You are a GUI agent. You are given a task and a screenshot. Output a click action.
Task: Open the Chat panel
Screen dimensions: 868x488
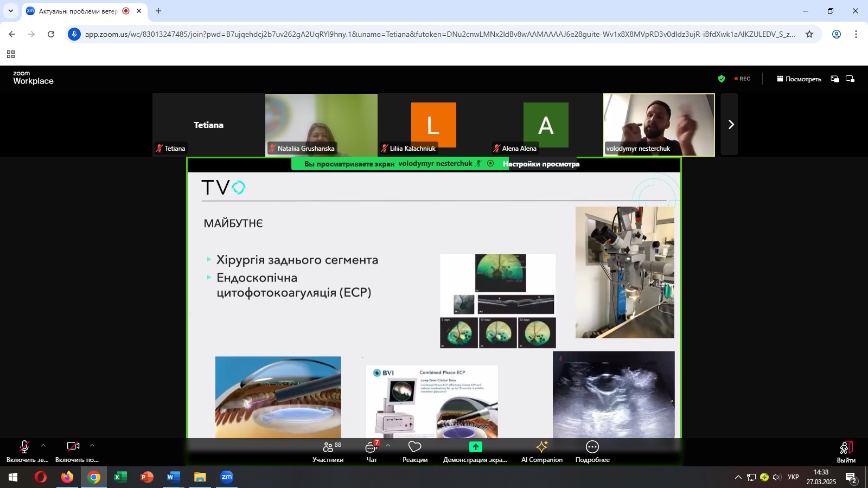372,451
